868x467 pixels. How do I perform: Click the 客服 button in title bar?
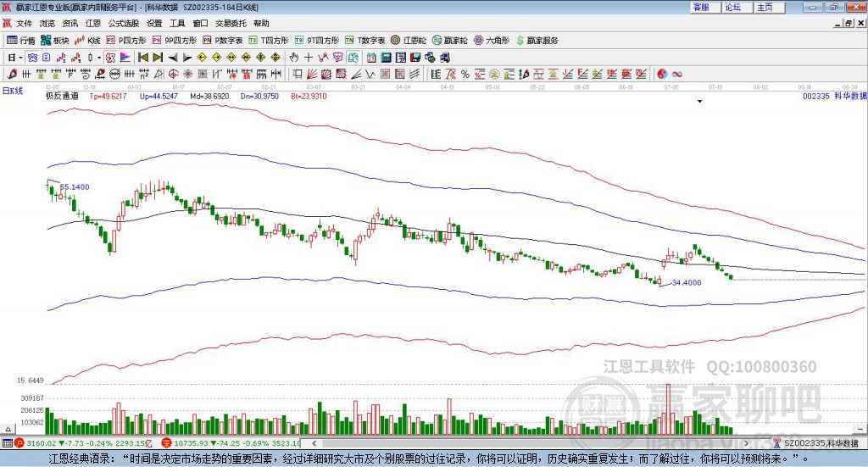[x=704, y=7]
